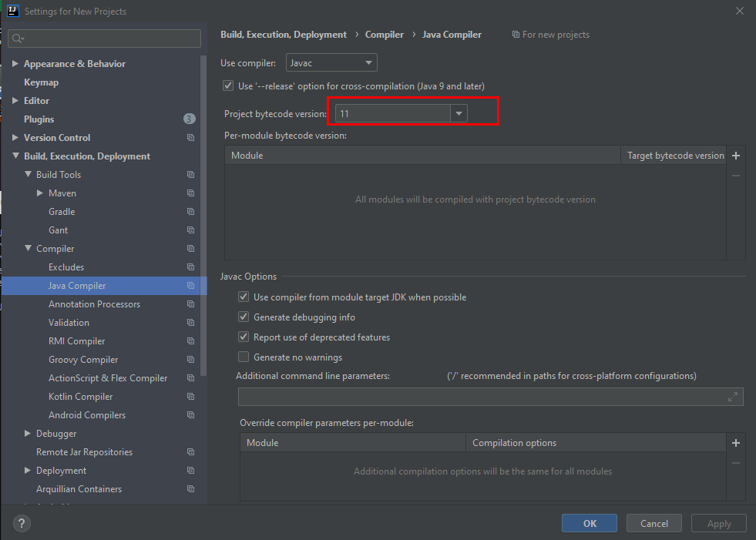Click the Plugins update count badge

pos(189,119)
